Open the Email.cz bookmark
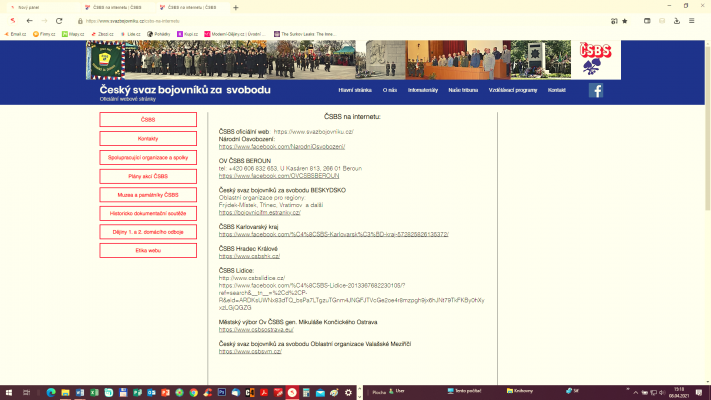Screen dimensions: 711x400 pyautogui.click(x=15, y=34)
